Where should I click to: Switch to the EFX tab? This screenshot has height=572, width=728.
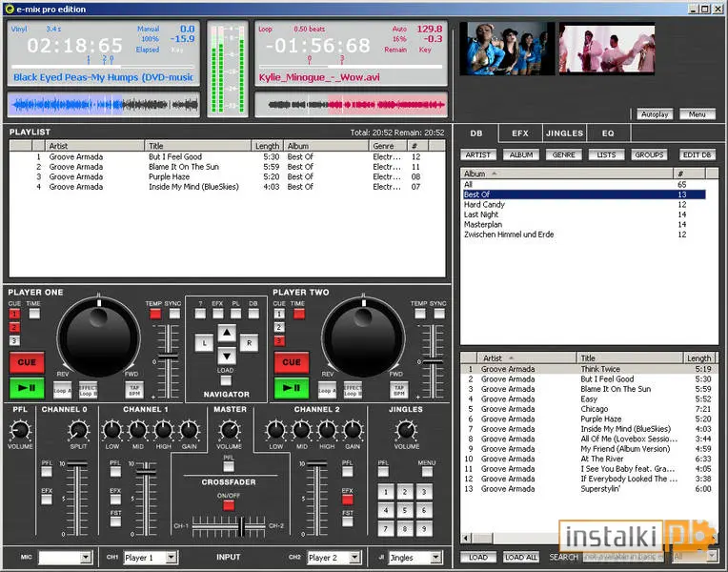pos(520,133)
